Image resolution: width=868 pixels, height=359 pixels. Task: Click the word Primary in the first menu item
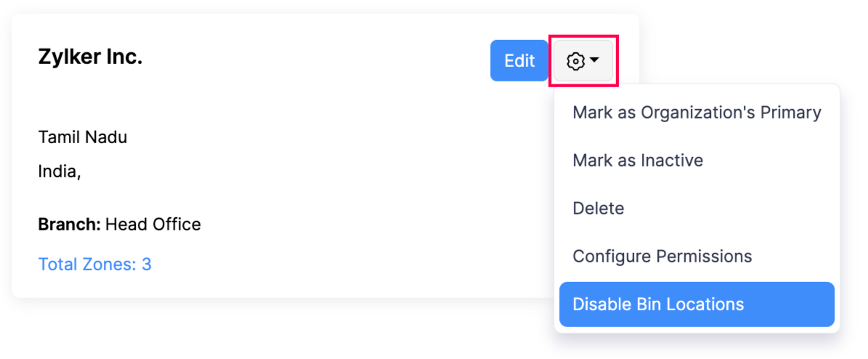(790, 113)
